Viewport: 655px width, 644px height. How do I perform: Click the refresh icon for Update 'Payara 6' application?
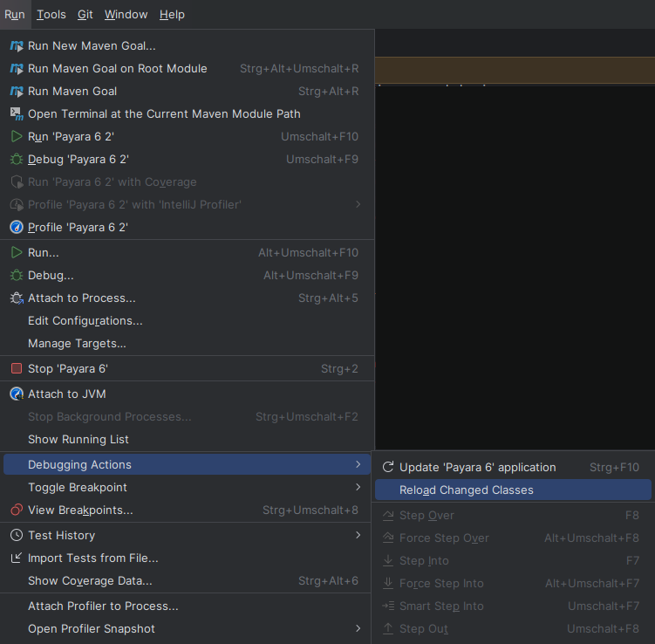point(388,467)
